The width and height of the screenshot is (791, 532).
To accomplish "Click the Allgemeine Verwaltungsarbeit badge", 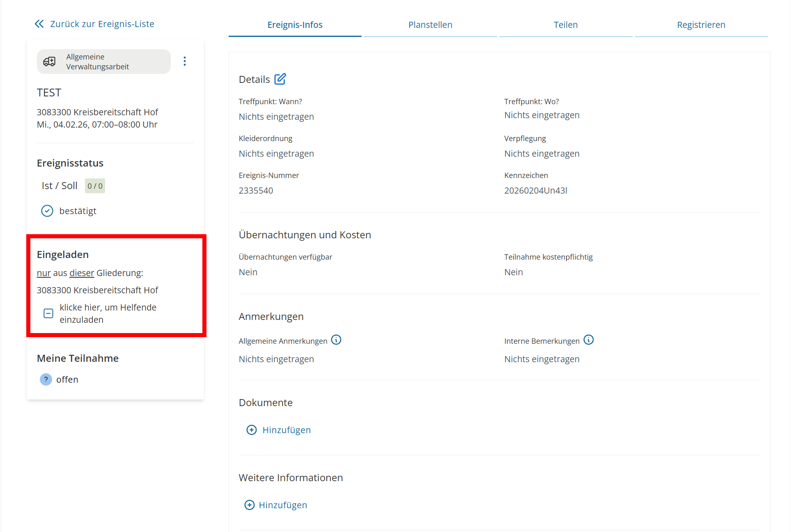I will point(103,62).
